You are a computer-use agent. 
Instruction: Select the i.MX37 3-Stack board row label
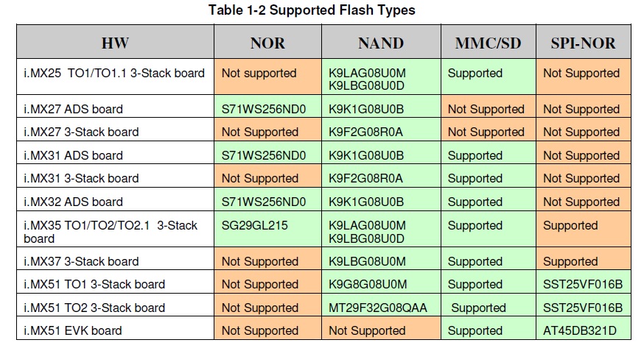pyautogui.click(x=81, y=261)
